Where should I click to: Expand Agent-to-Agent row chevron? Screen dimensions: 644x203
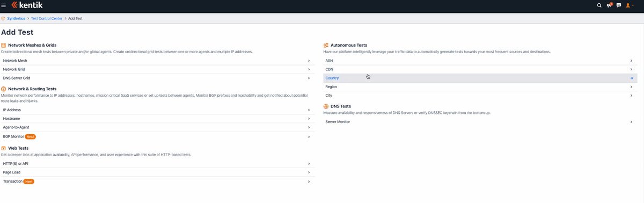click(309, 127)
